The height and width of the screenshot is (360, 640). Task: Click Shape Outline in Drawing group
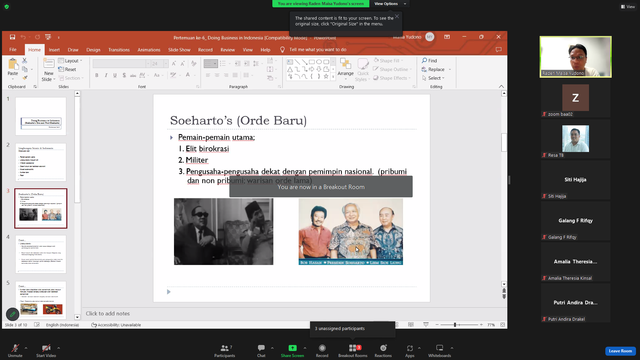click(392, 69)
